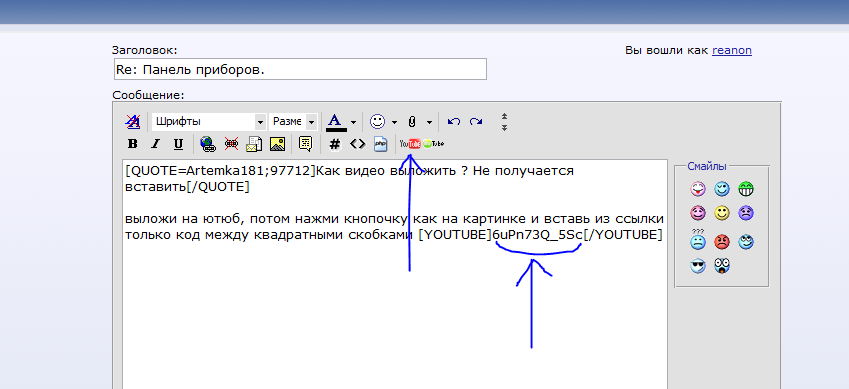Image resolution: width=849 pixels, height=389 pixels.
Task: Click the "Вы вошли как" text
Action: (x=667, y=50)
